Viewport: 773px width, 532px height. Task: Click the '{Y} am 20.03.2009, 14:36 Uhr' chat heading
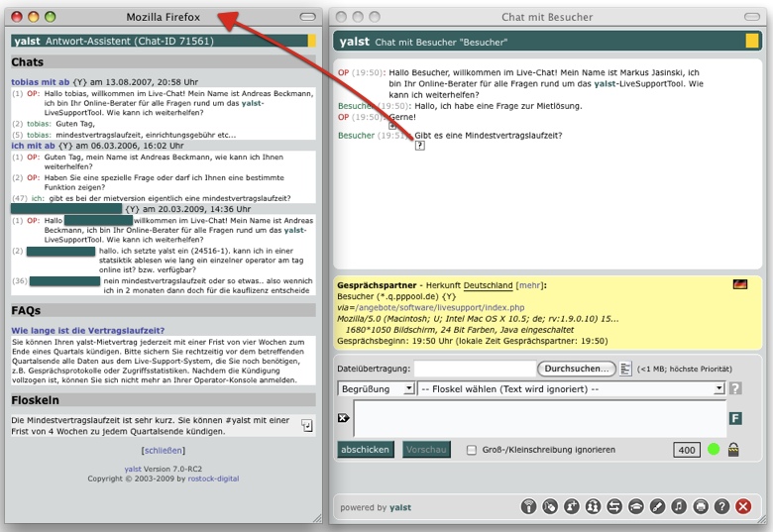187,209
